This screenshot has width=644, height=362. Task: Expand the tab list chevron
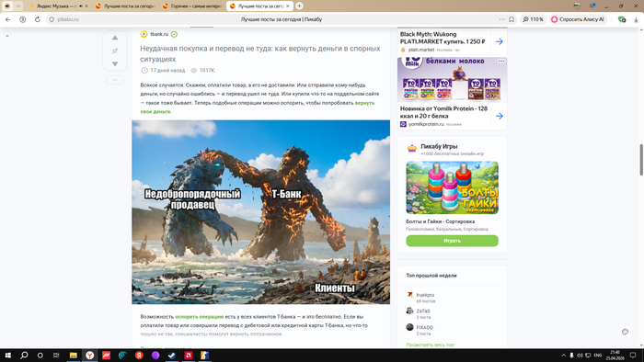18,6
